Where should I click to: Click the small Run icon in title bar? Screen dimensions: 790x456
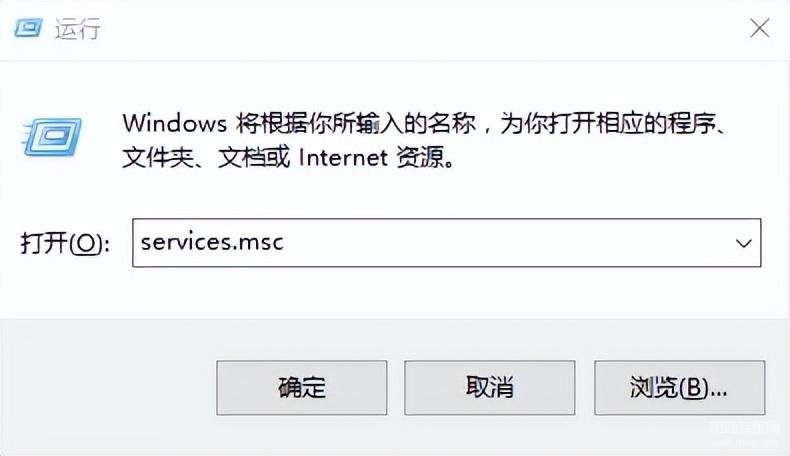[x=28, y=28]
